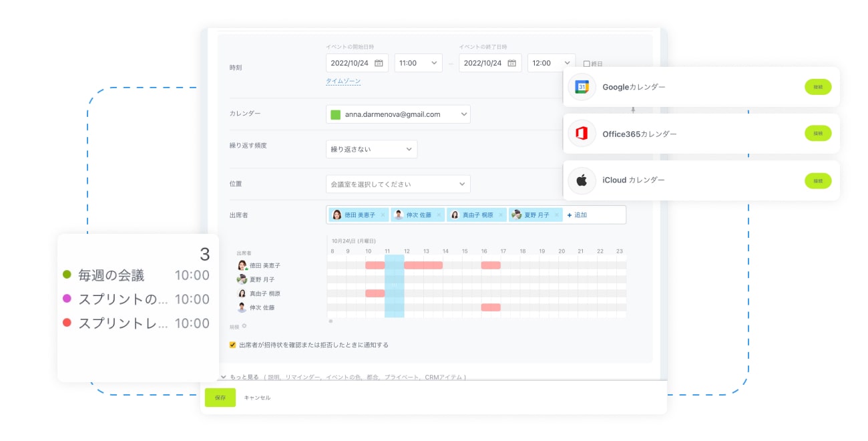Click the Google Calendar logo icon
Viewport: 868px width, 441px height.
coord(582,87)
